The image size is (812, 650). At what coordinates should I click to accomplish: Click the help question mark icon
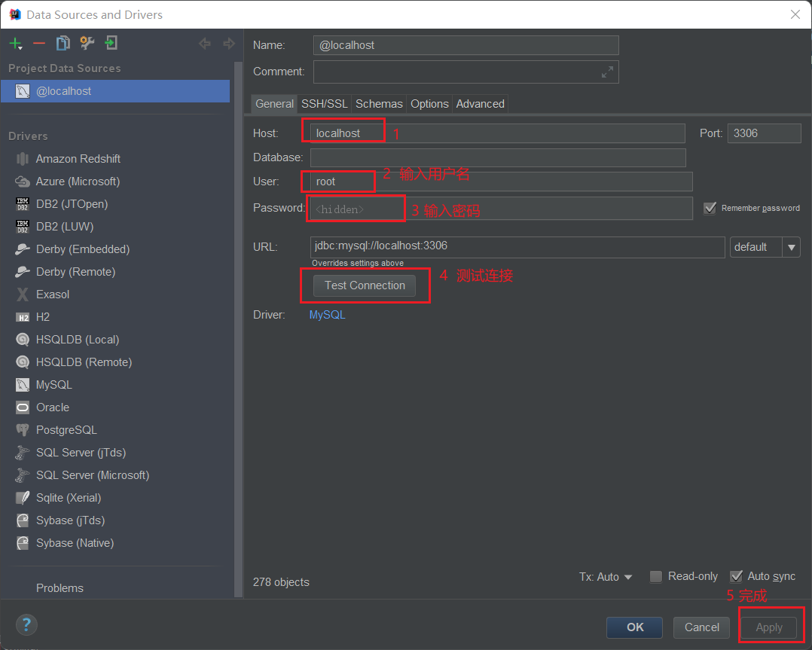coord(26,624)
